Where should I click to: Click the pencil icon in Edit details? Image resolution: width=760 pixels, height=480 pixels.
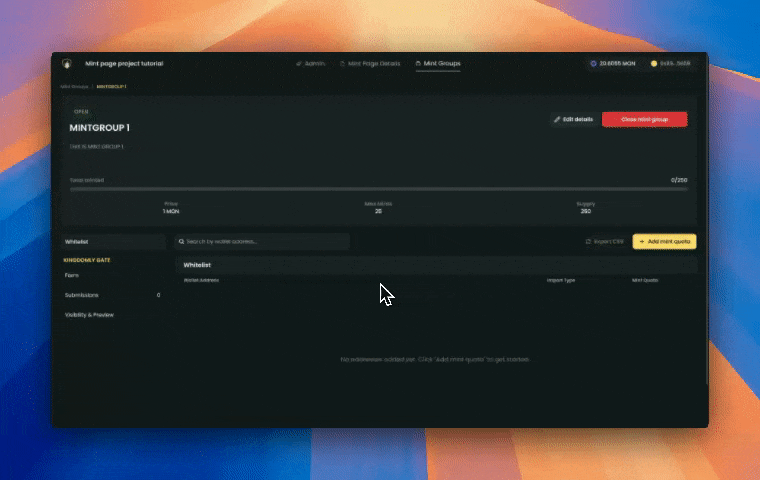click(557, 119)
